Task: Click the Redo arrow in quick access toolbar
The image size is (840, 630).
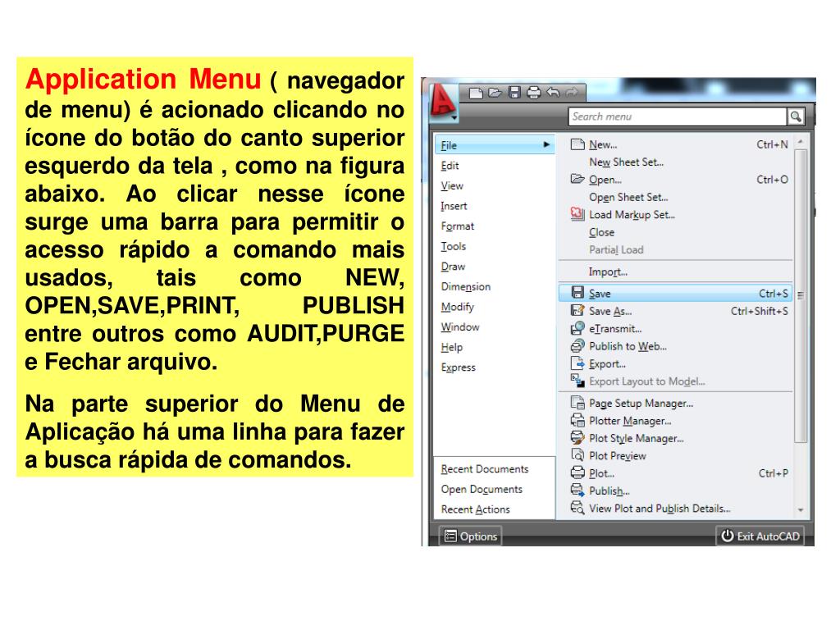Action: (572, 93)
